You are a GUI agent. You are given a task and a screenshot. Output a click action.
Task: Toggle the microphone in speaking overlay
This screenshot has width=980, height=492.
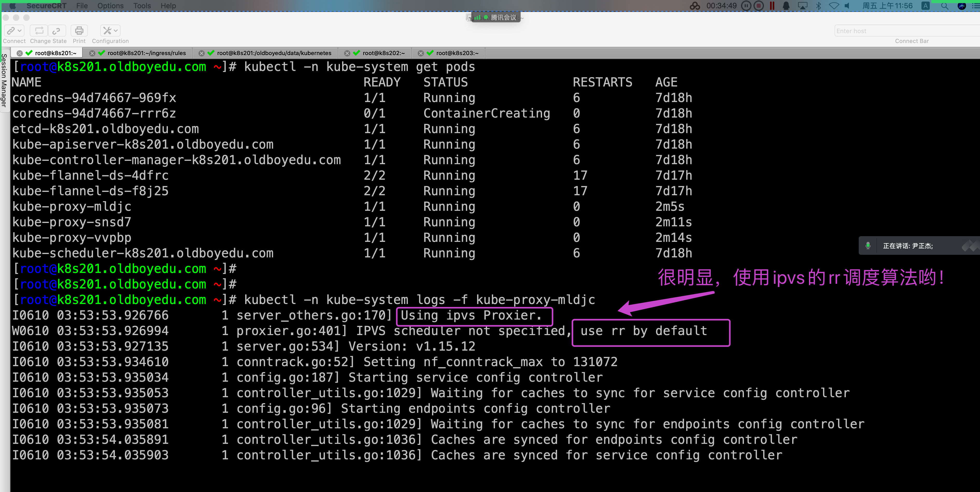(x=868, y=246)
